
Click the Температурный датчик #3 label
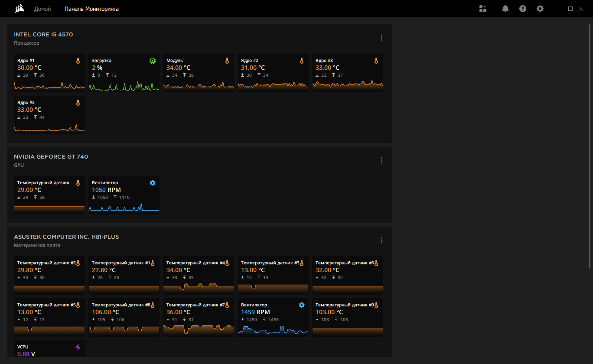click(x=270, y=263)
